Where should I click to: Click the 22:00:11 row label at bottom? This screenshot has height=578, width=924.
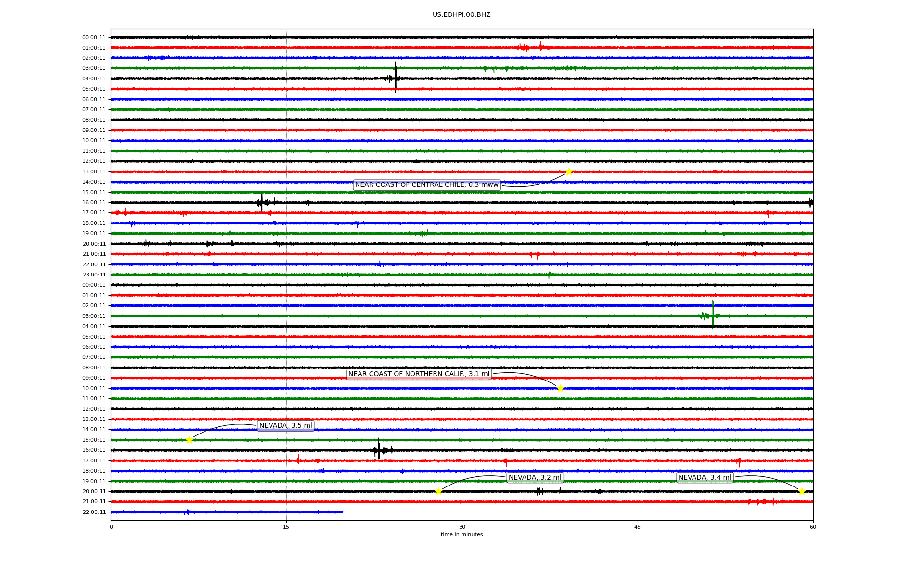click(94, 512)
